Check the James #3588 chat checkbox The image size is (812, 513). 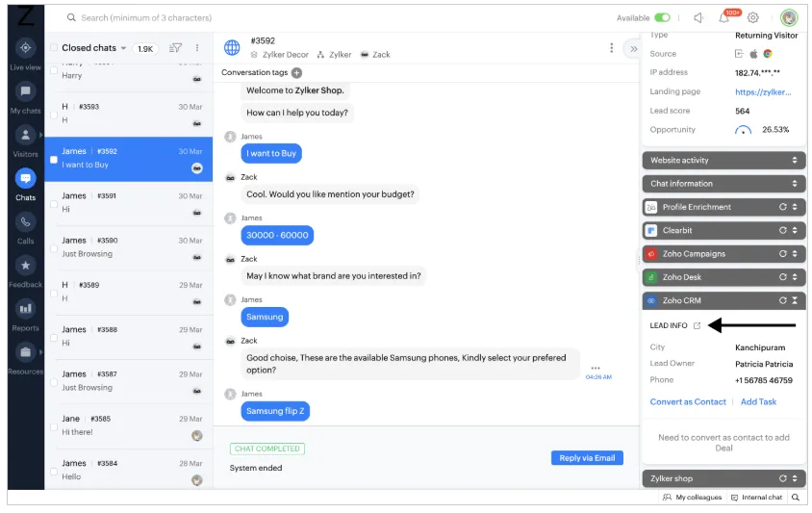54,338
